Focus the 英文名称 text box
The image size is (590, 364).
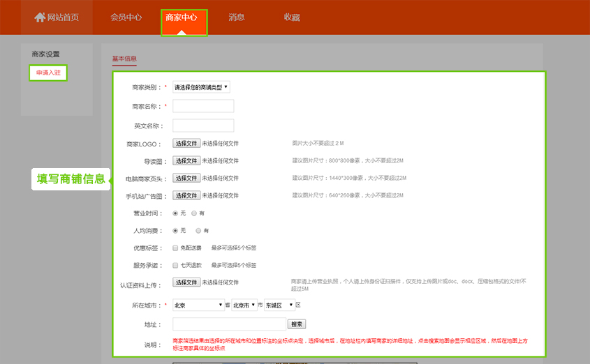point(203,126)
